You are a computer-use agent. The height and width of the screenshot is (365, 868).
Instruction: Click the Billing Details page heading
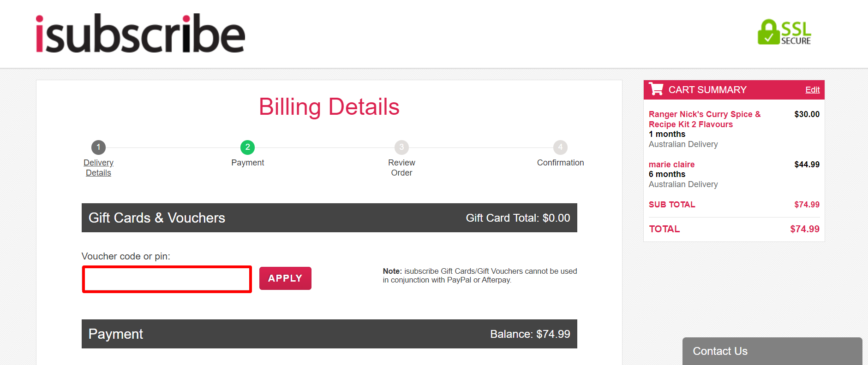(329, 106)
